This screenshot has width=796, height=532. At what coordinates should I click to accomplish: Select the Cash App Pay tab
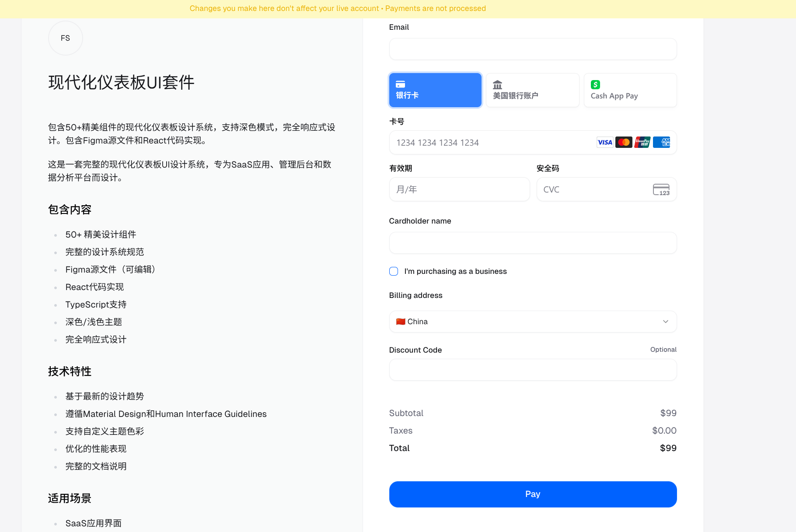pos(630,90)
